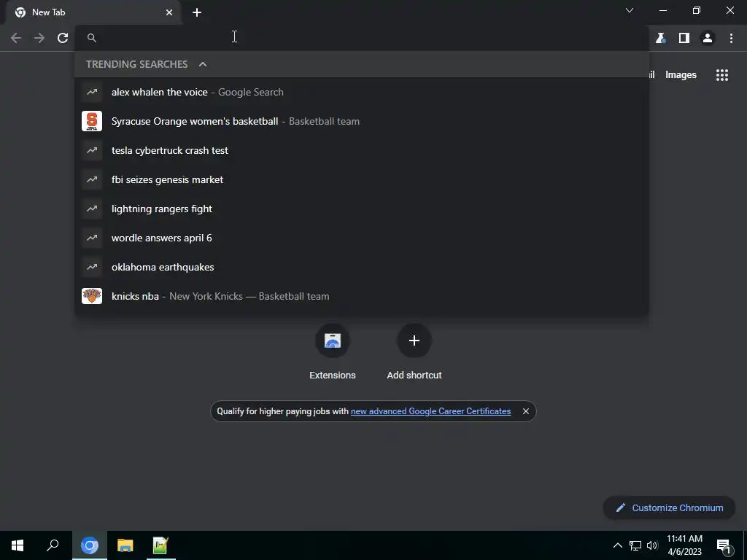The image size is (747, 560).
Task: Reload the current page
Action: click(x=63, y=38)
